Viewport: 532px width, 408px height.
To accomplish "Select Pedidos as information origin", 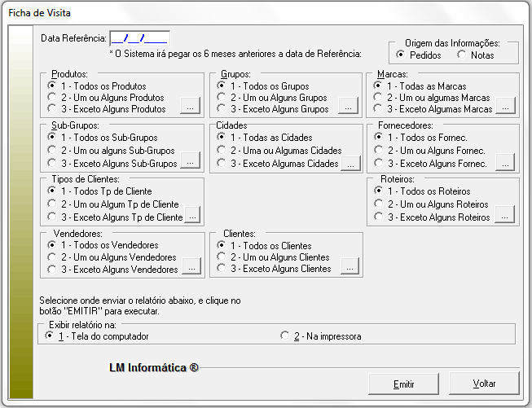I will (400, 55).
